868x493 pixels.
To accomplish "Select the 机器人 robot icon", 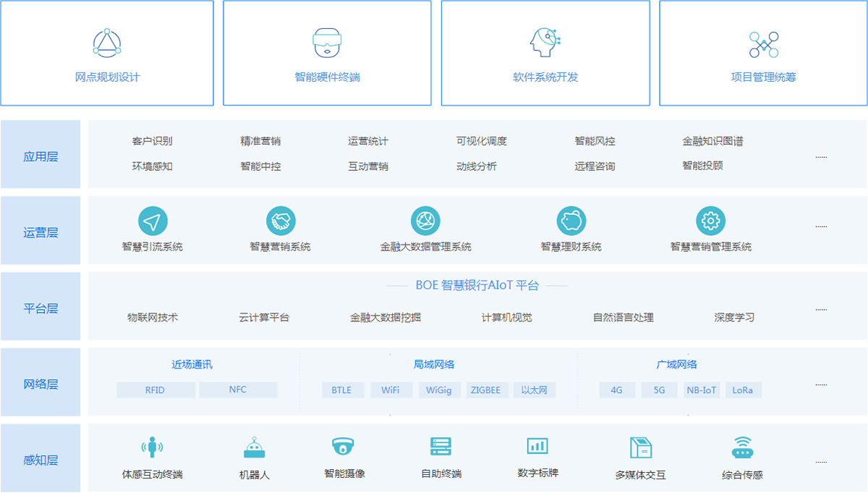I will [x=254, y=448].
